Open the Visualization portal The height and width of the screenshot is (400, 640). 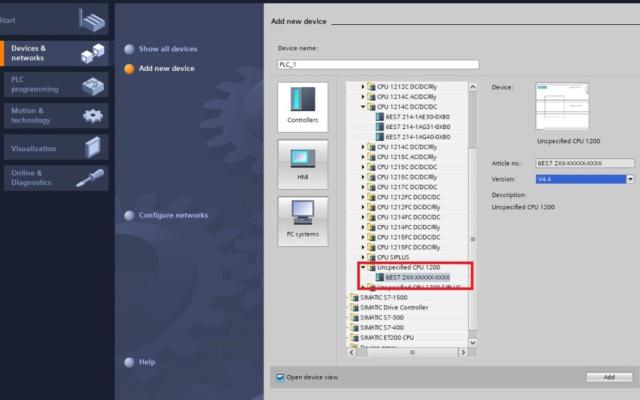pos(54,148)
